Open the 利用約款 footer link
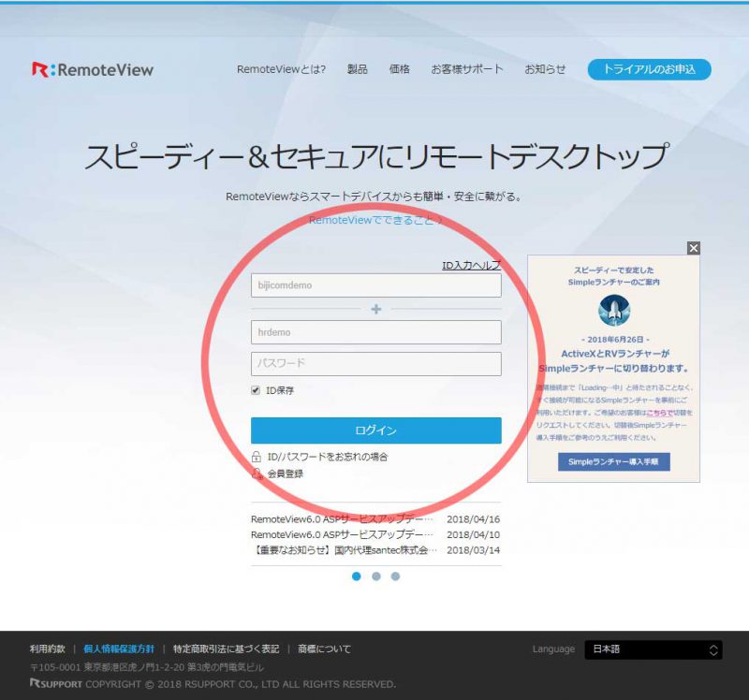749x700 pixels. 48,649
